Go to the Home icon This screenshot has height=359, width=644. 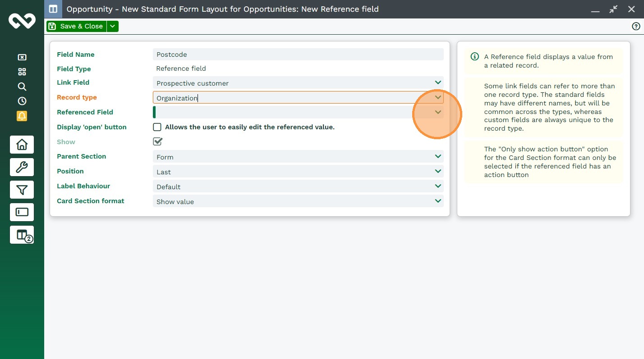pyautogui.click(x=22, y=145)
